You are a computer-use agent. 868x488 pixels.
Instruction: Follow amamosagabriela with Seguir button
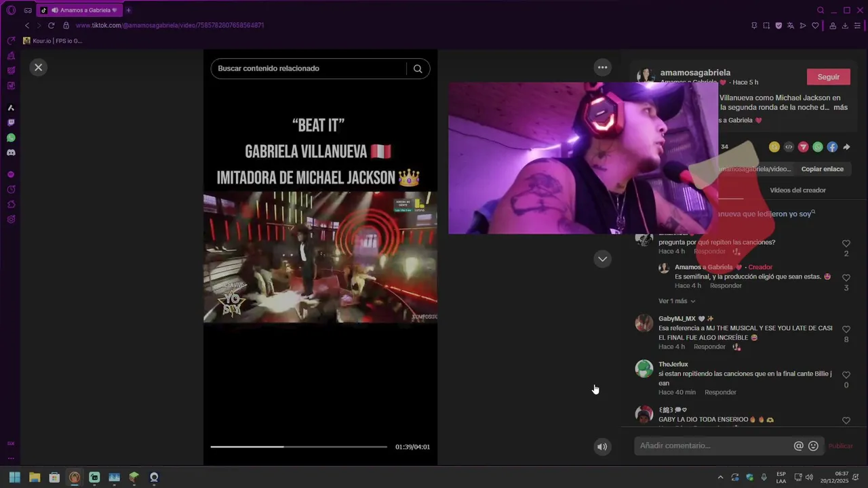[828, 77]
